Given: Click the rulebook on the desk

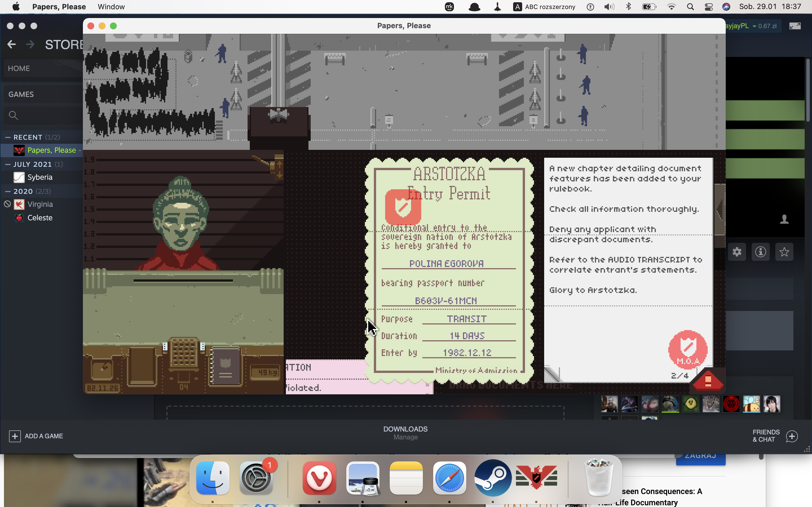Looking at the screenshot, I should [226, 366].
